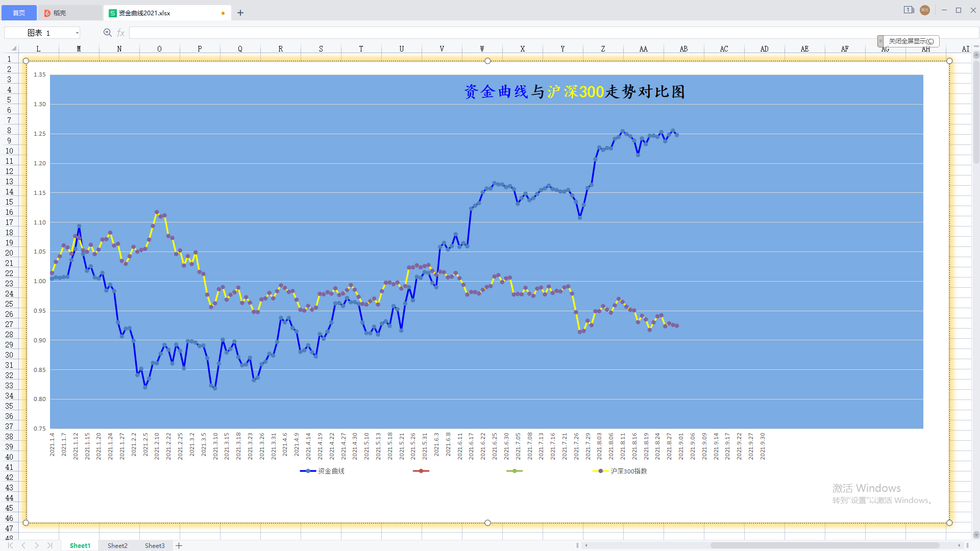Jump to last sheet with navigation arrow
The image size is (980, 551).
[50, 545]
